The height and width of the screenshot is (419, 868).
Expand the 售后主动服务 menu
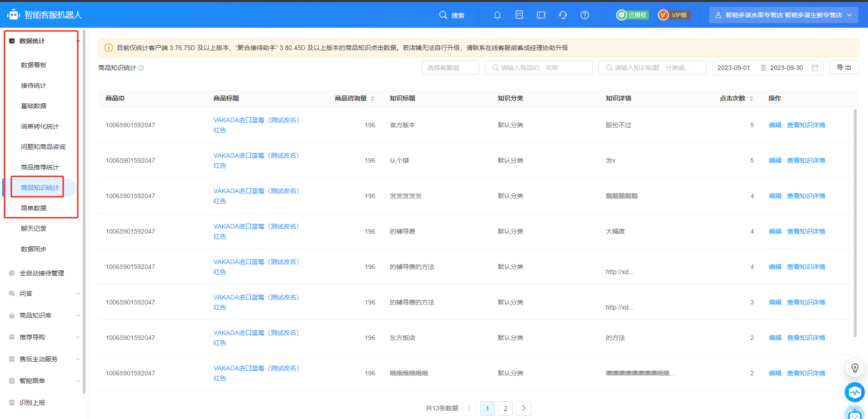tap(78, 359)
